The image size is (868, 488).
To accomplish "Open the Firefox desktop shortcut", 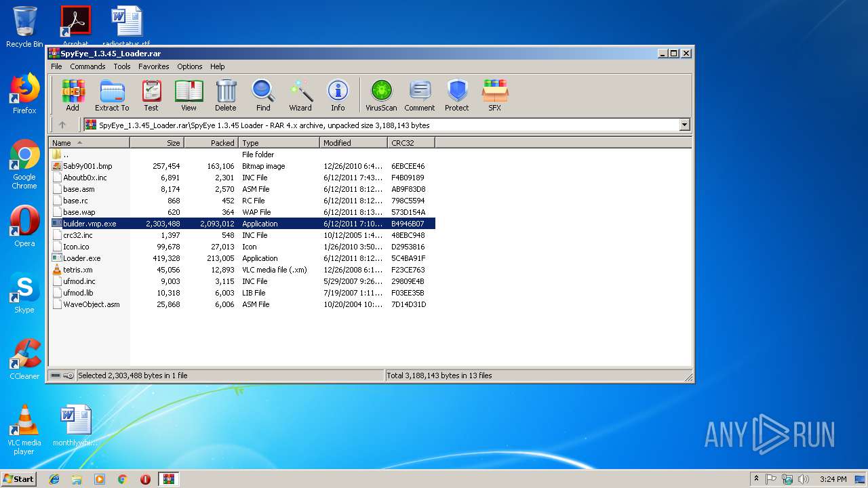I will [x=24, y=94].
